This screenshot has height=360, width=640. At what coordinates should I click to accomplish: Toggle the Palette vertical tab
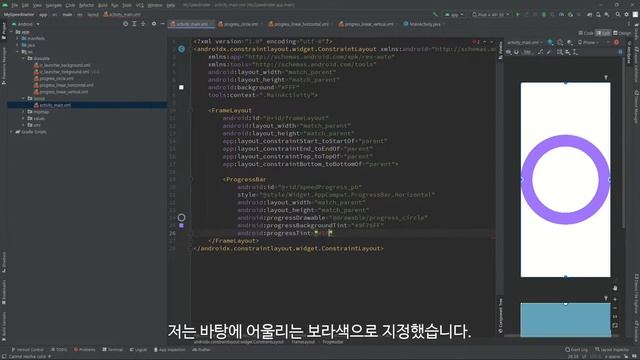click(500, 51)
